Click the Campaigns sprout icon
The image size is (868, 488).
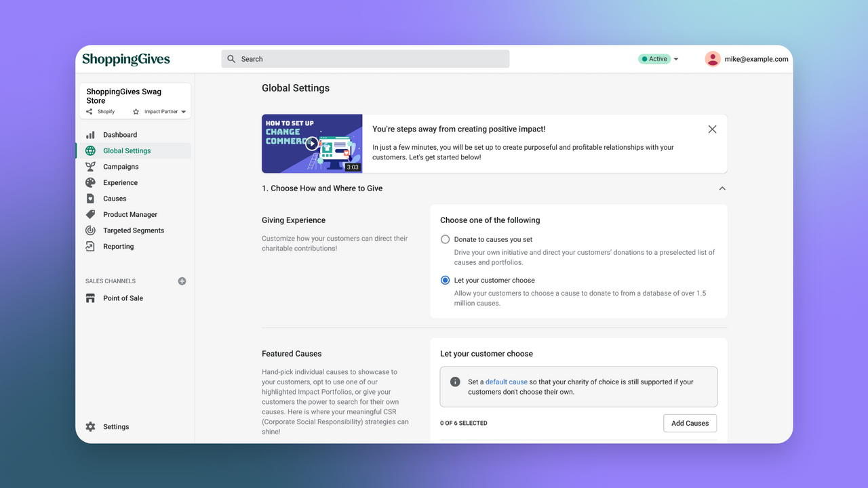90,167
